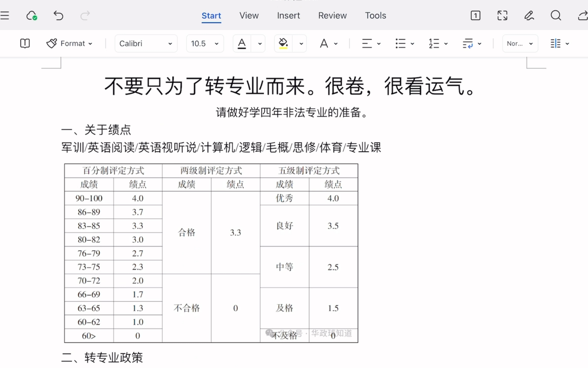Screen dimensions: 588x368
Task: Click heading 二、转专业政策
Action: click(102, 357)
